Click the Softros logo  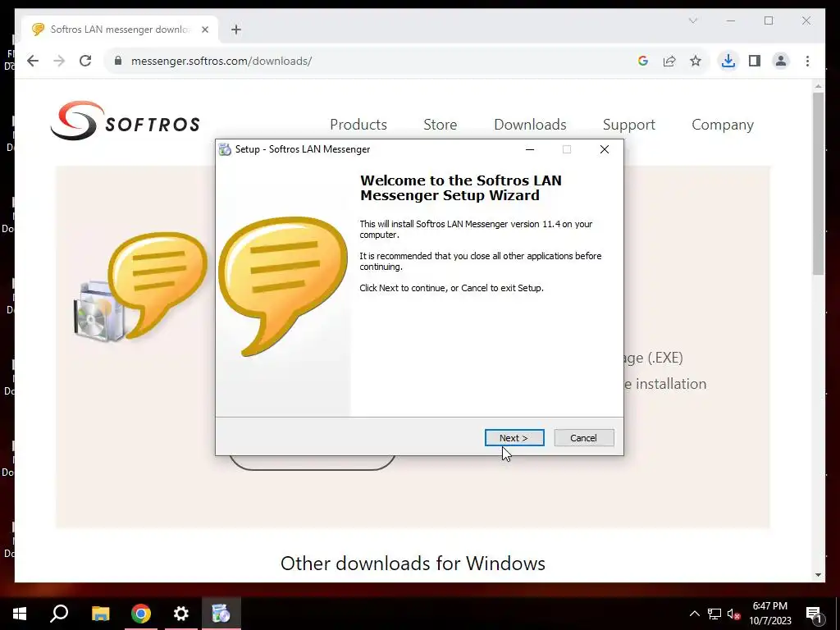[126, 121]
